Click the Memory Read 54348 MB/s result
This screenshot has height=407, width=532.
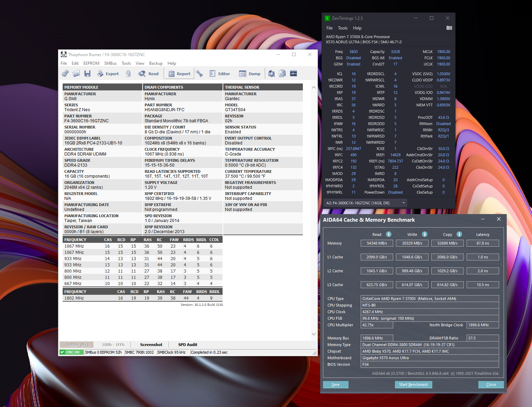377,243
